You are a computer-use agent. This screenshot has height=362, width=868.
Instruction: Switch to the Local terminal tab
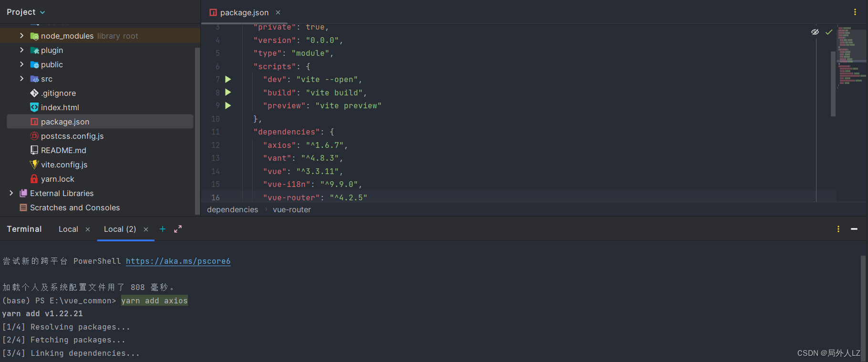tap(68, 229)
